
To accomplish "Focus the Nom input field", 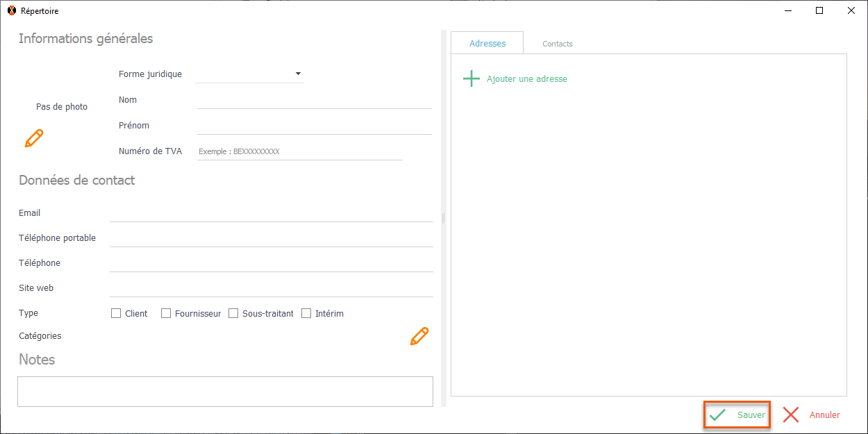I will pyautogui.click(x=314, y=101).
